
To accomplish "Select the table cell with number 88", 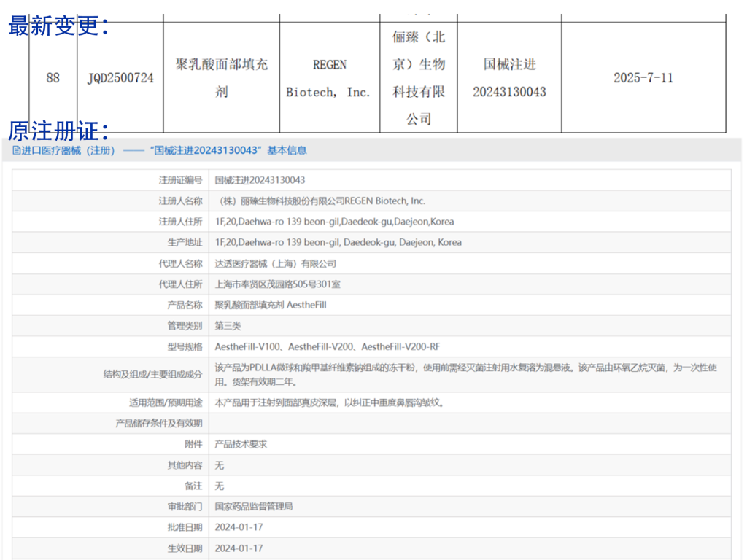I will [x=53, y=77].
